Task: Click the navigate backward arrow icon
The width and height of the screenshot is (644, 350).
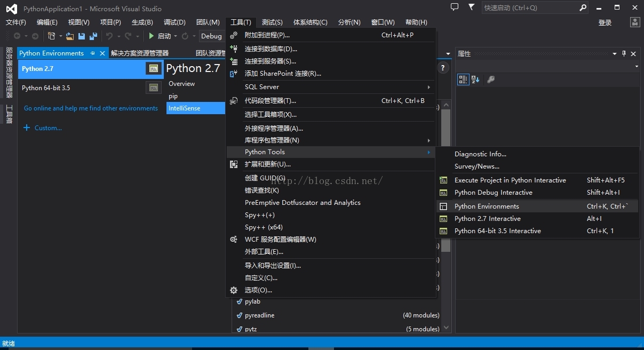Action: click(x=17, y=36)
